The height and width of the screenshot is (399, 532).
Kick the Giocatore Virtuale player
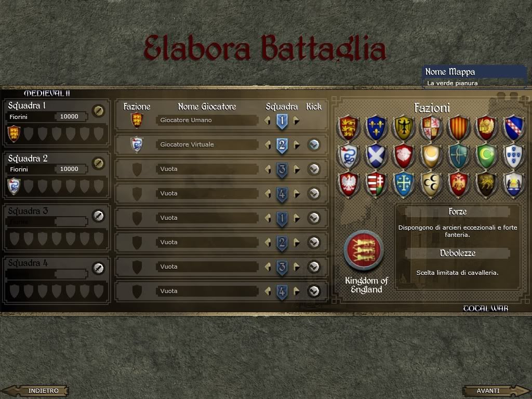pos(314,145)
